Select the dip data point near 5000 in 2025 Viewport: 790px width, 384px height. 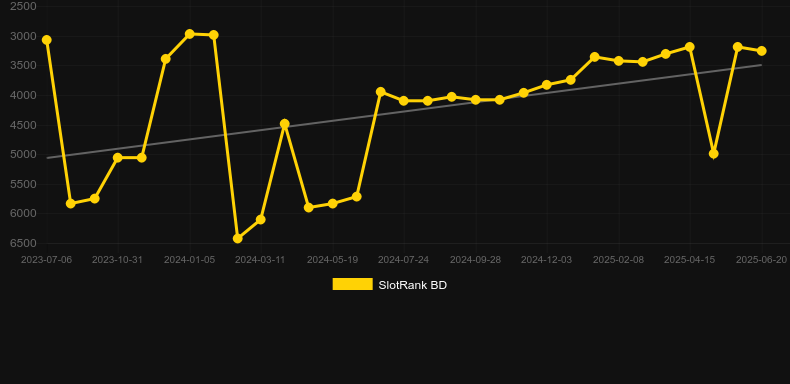[713, 154]
